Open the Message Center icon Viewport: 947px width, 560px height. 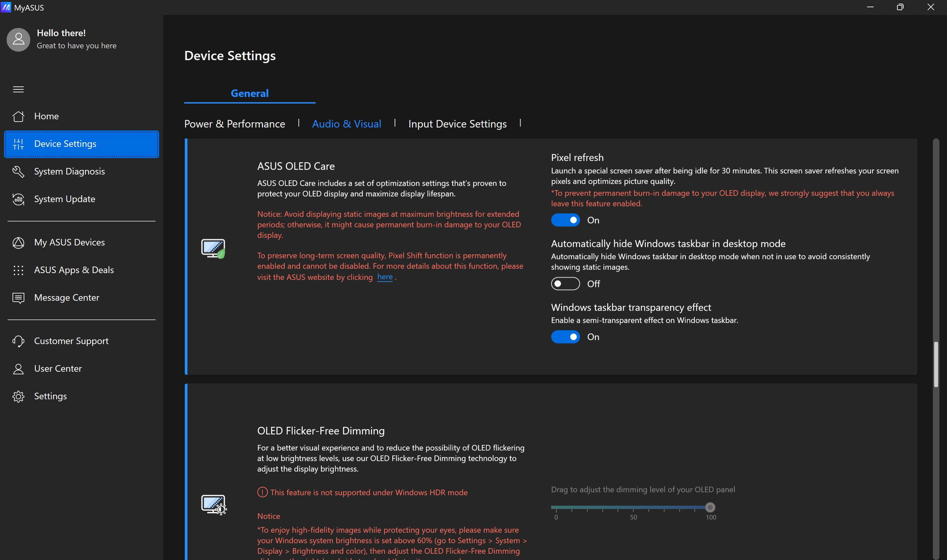point(18,298)
